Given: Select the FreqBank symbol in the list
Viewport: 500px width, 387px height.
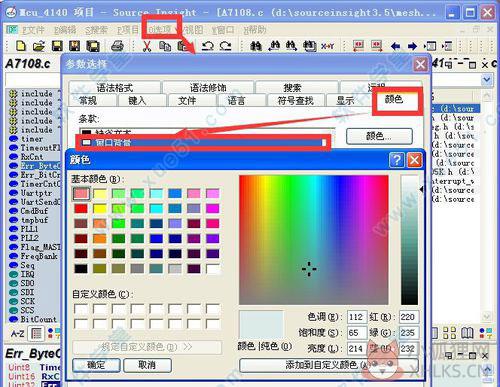Looking at the screenshot, I should coord(39,256).
